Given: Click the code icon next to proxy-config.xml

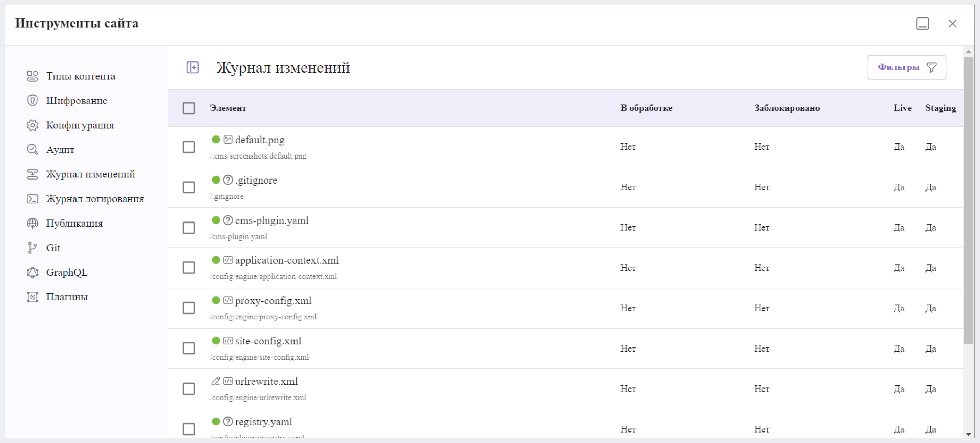Looking at the screenshot, I should click(x=227, y=300).
